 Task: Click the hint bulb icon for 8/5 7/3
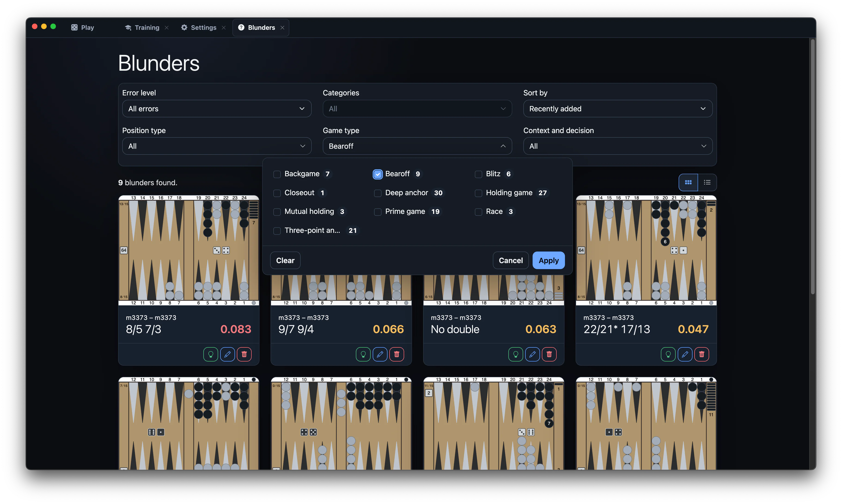pyautogui.click(x=210, y=354)
